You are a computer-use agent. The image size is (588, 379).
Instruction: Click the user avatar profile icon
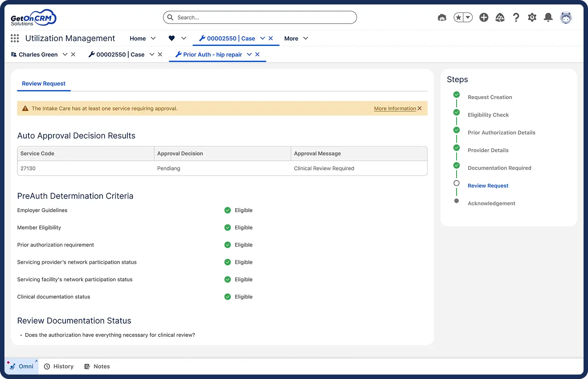pyautogui.click(x=566, y=17)
